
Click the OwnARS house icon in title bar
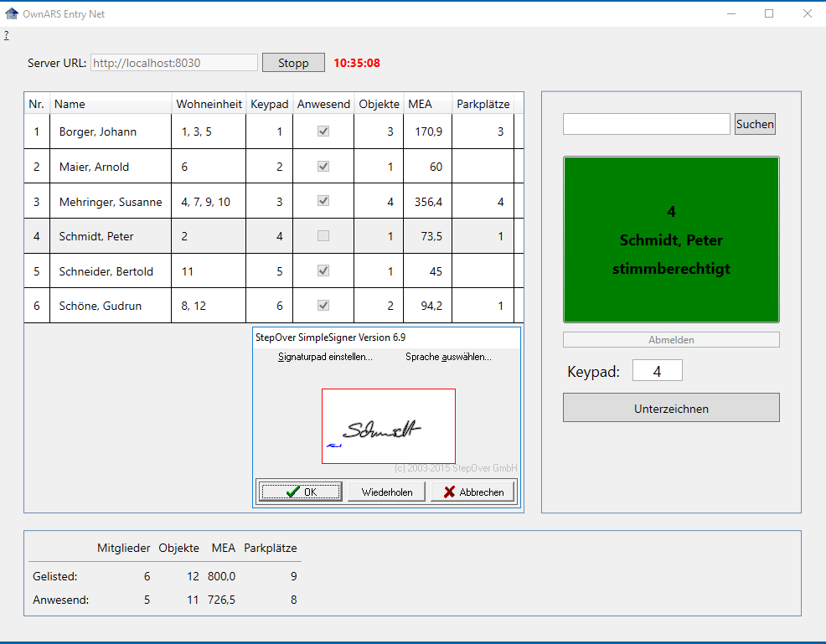(12, 13)
